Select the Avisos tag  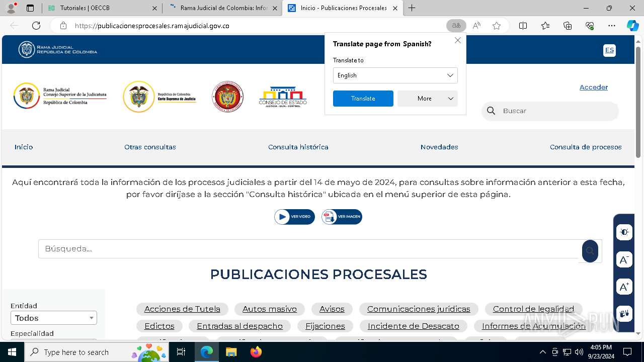coord(332,309)
